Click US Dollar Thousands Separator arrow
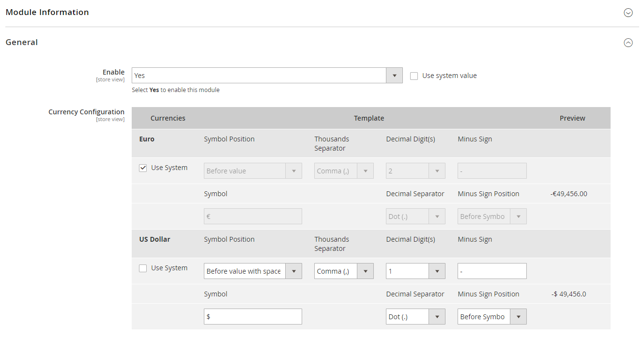Image resolution: width=644 pixels, height=341 pixels. tap(365, 271)
